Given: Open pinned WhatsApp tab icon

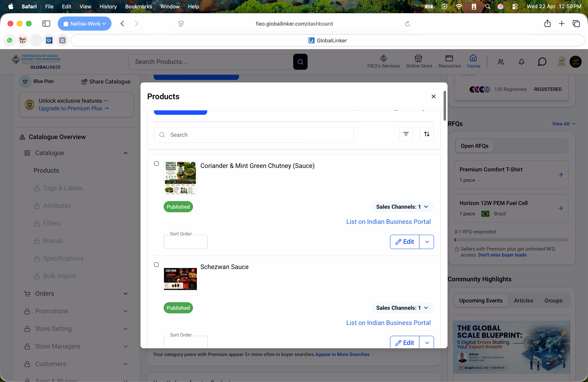Looking at the screenshot, I should coord(10,40).
